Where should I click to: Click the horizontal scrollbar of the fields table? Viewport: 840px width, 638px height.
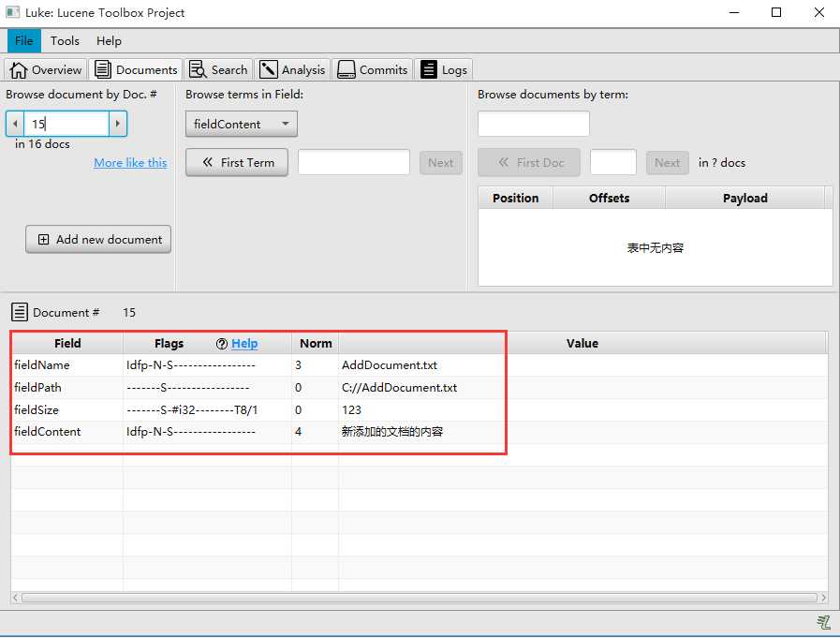click(x=419, y=598)
